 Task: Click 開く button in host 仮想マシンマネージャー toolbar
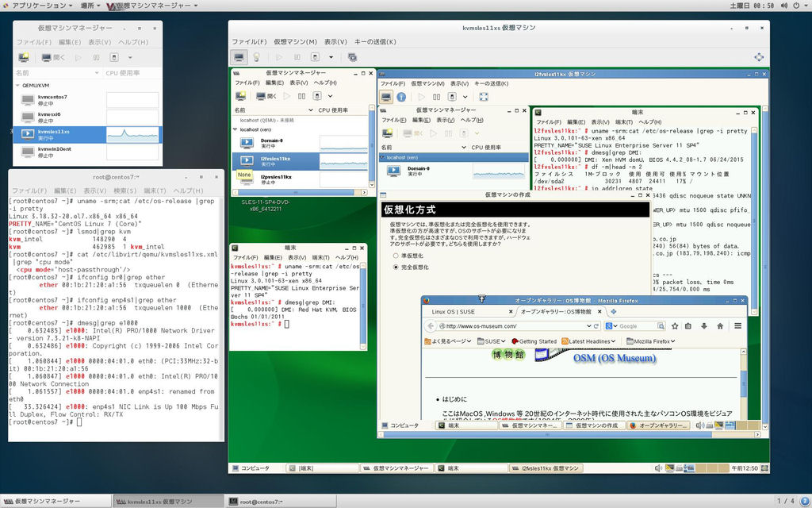point(53,57)
